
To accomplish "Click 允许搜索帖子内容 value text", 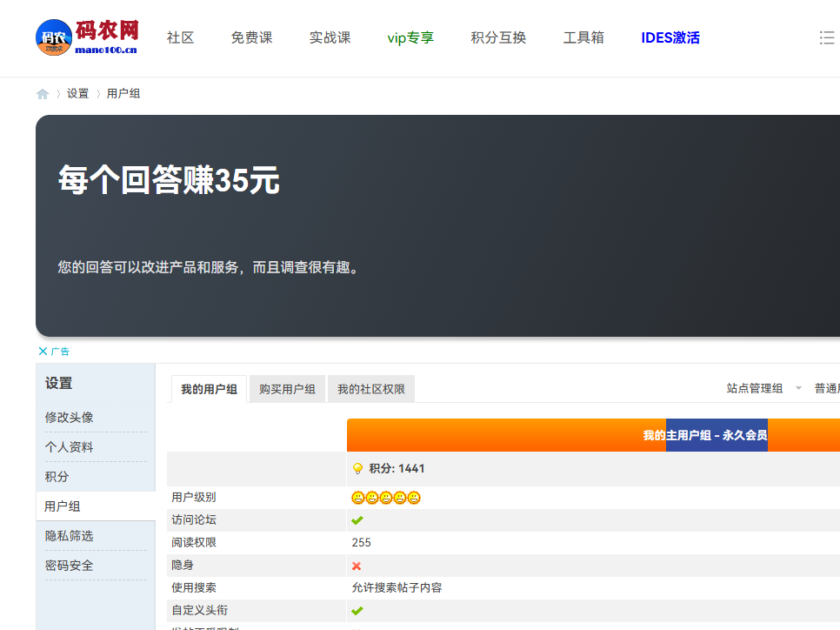I will tap(397, 587).
